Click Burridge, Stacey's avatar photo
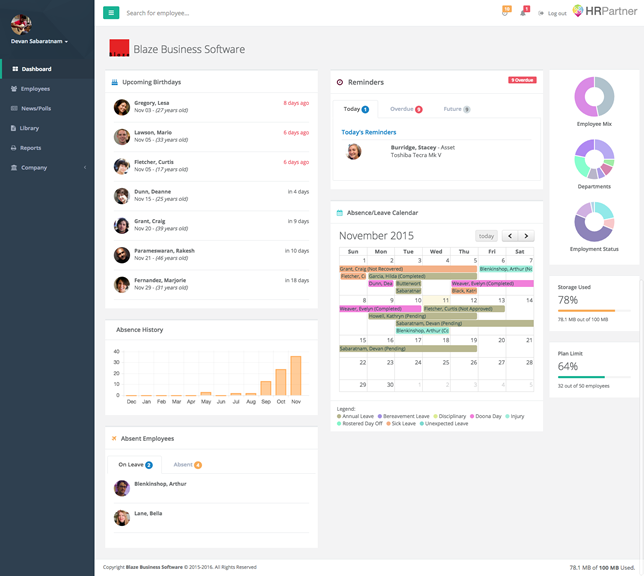644x576 pixels. click(354, 152)
